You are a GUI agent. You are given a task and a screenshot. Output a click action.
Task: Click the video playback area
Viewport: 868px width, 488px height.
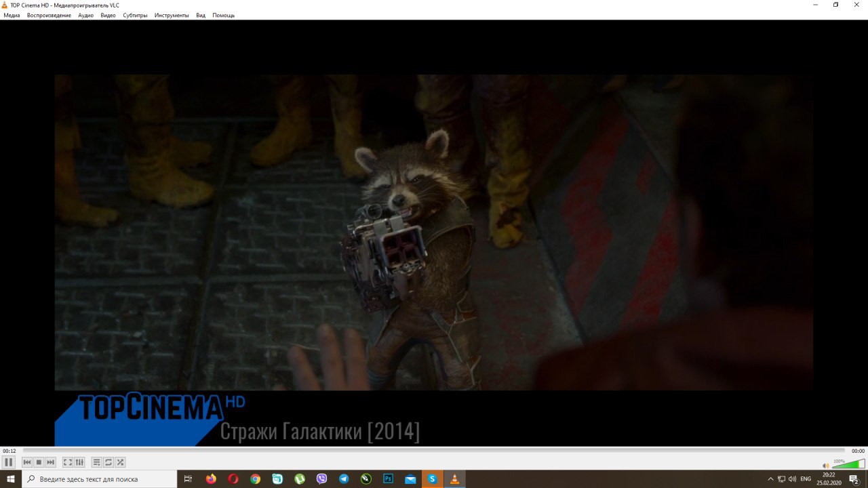pos(434,232)
